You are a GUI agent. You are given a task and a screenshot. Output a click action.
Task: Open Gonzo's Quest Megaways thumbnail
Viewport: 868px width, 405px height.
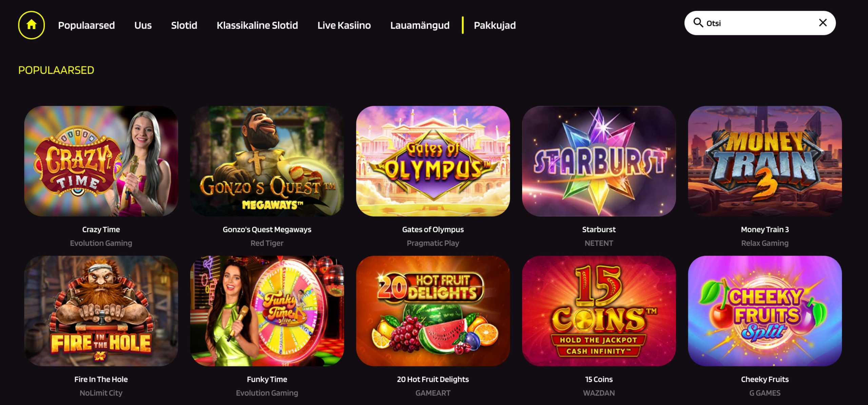[267, 161]
